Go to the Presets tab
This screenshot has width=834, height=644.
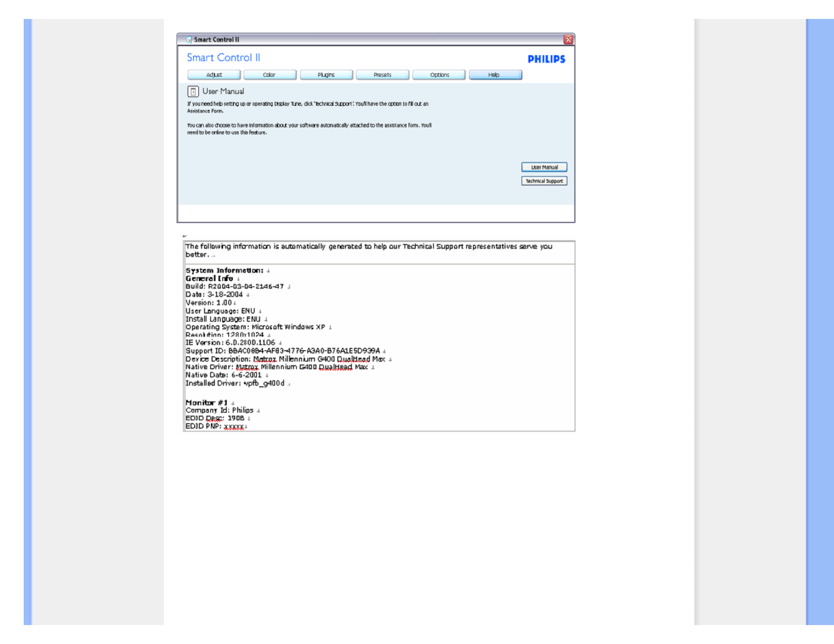382,75
